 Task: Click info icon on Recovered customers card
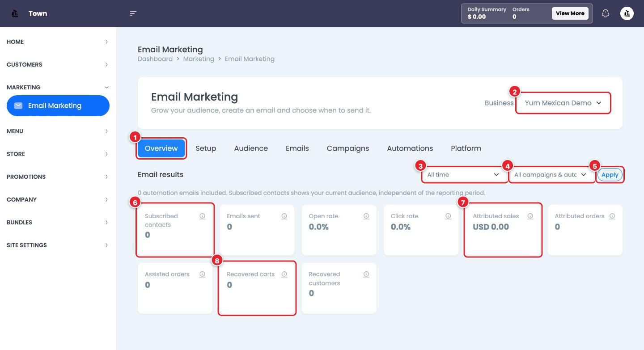[x=366, y=274]
